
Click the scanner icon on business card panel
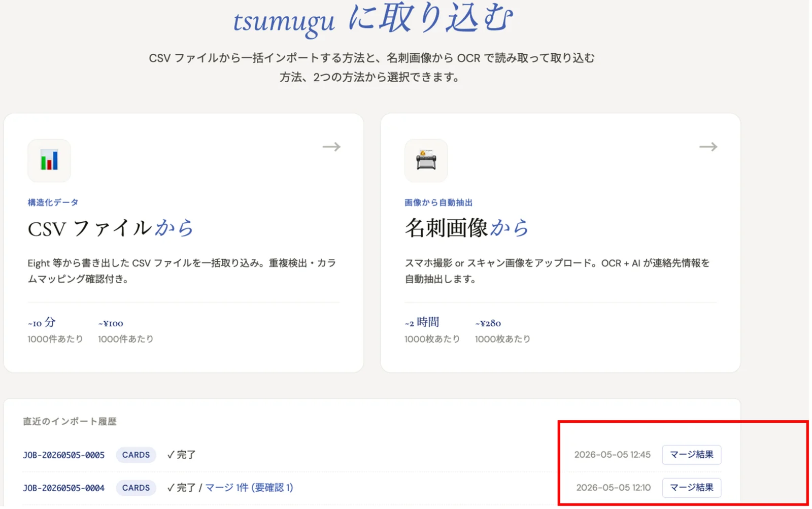click(426, 160)
